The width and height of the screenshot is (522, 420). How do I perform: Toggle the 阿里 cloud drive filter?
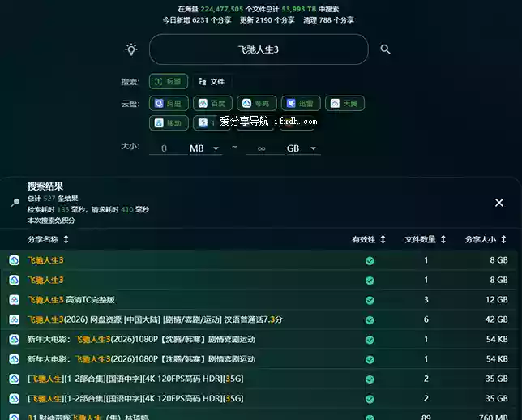(x=169, y=103)
